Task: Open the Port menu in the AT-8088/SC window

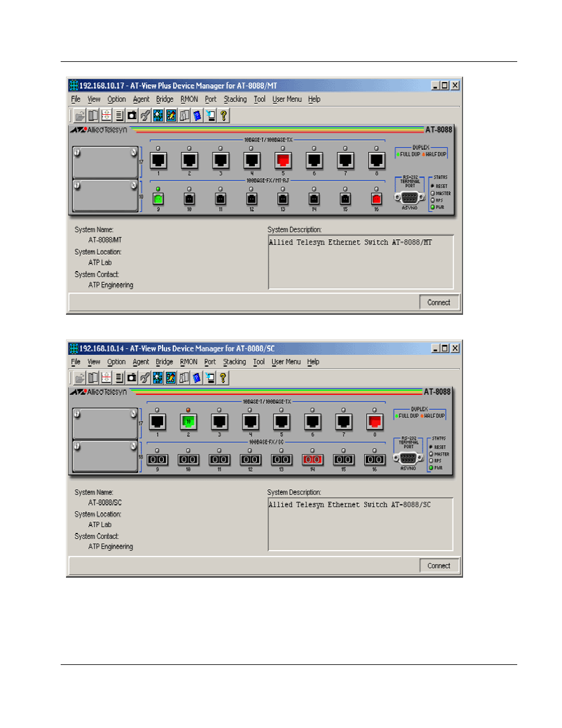Action: point(210,362)
